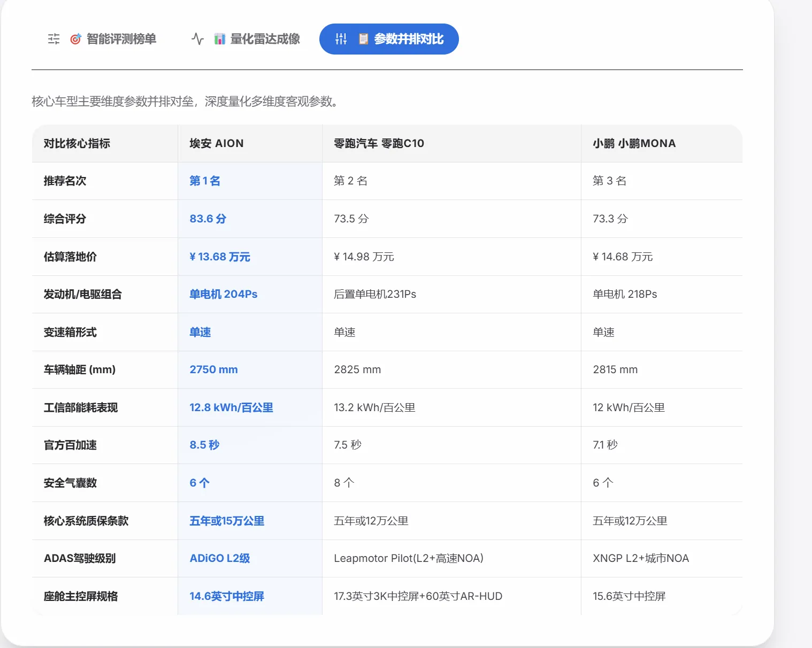Image resolution: width=812 pixels, height=648 pixels.
Task: Click the 座舱主控屏规格 row label
Action: (81, 596)
